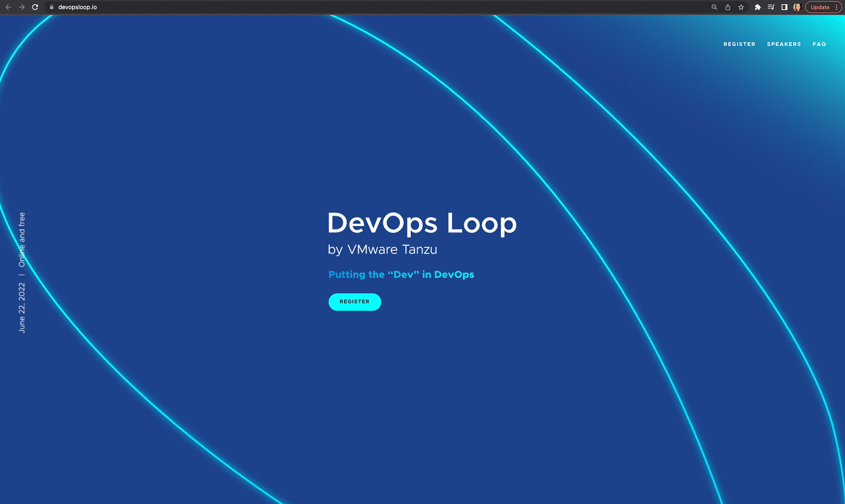
Task: Go to SPEAKERS navigation link
Action: pyautogui.click(x=784, y=44)
